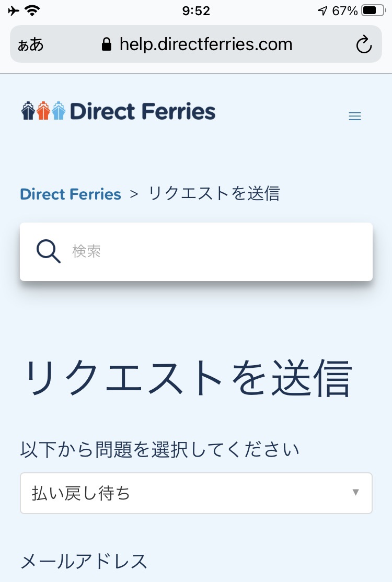The image size is (392, 582).
Task: Open the 払い戻し待ち issue dropdown
Action: point(196,493)
